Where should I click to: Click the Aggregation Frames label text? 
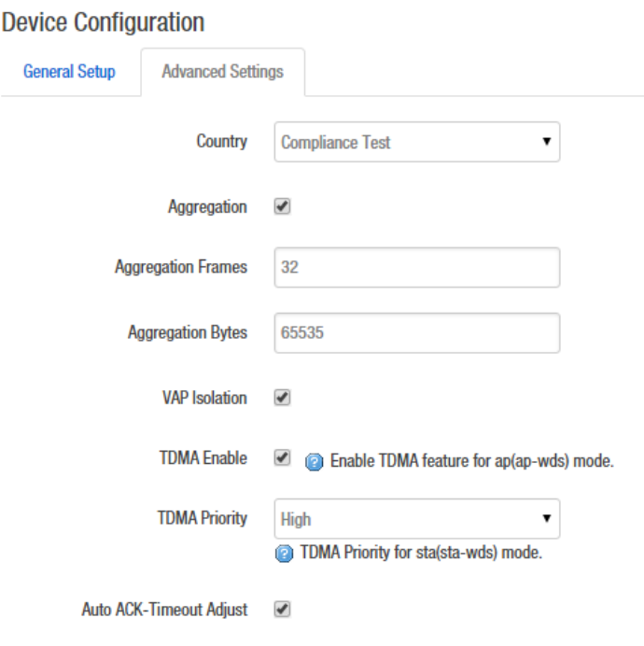[181, 267]
